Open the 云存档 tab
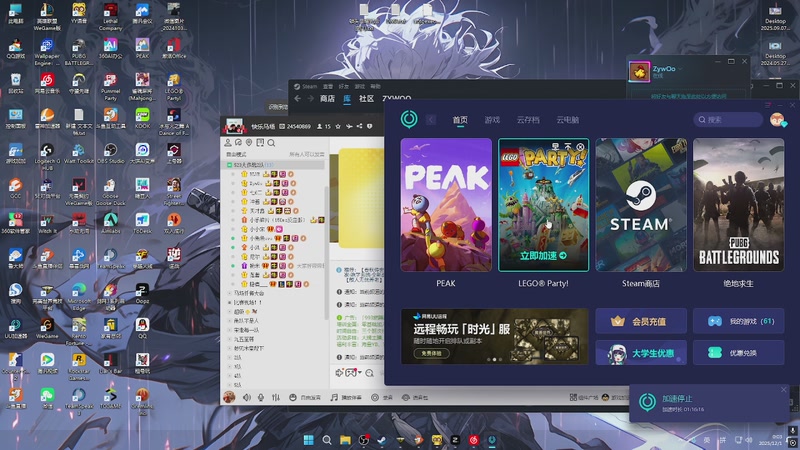The image size is (800, 450). pos(528,120)
